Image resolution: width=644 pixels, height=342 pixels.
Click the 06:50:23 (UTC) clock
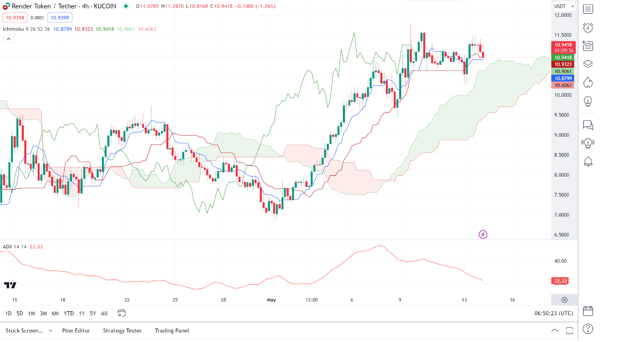tap(553, 313)
